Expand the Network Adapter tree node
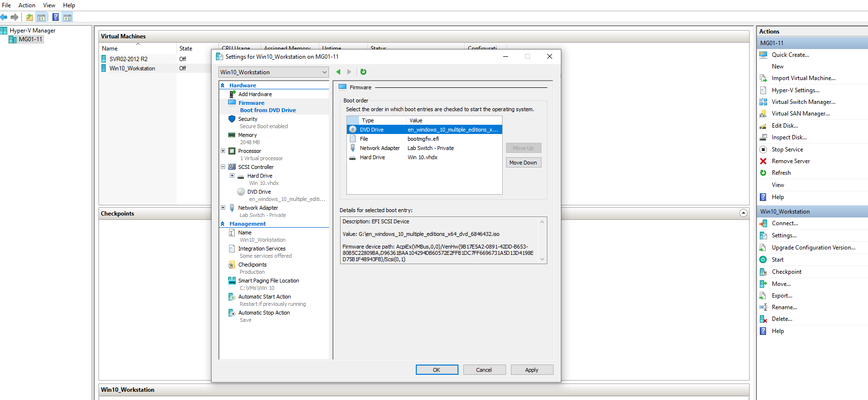868x400 pixels. (223, 208)
